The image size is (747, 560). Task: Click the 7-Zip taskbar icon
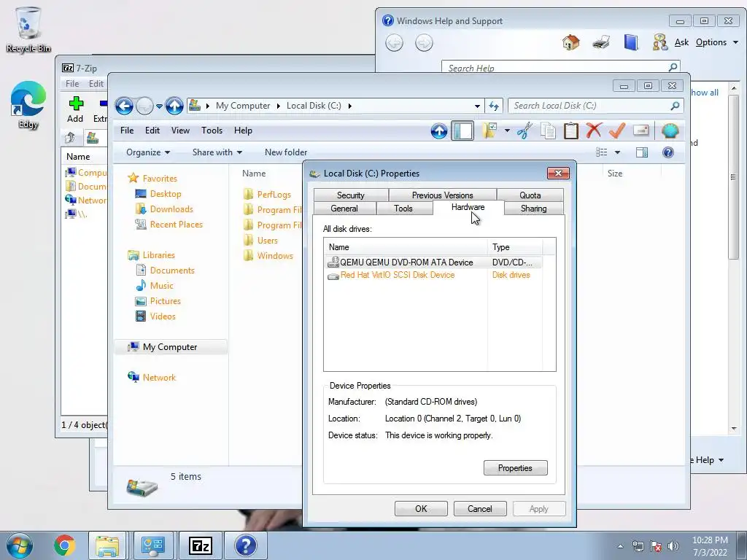point(200,545)
